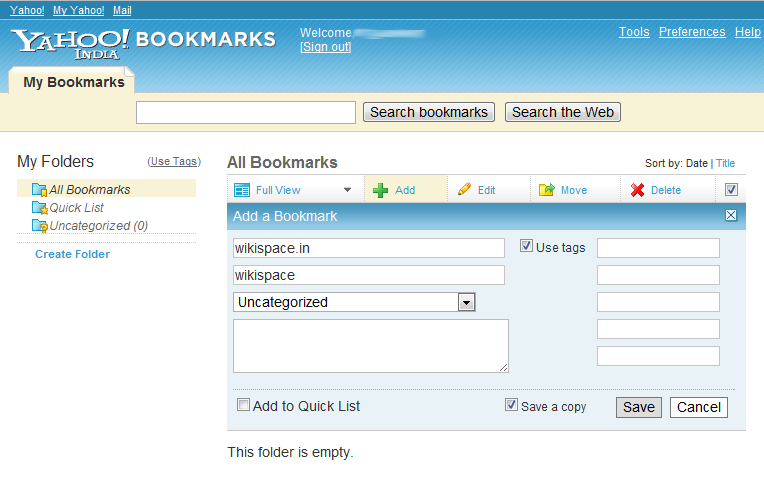Open the My Yahoo! link
Image resolution: width=764 pixels, height=503 pixels.
tap(78, 10)
